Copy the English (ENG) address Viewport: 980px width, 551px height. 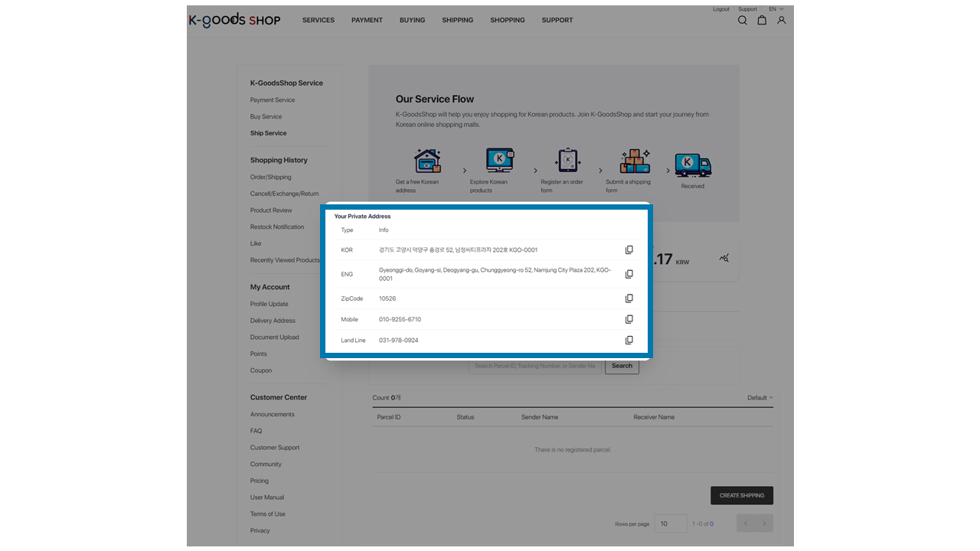(629, 274)
